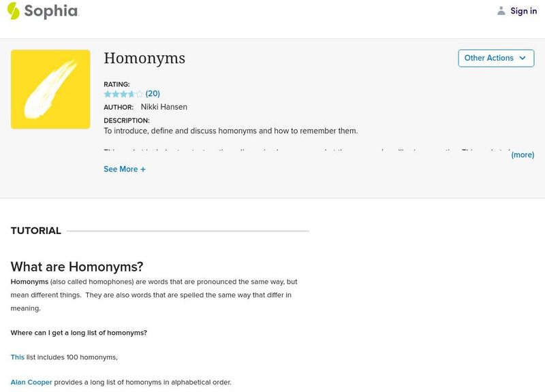Click the plus icon beside See More
The image size is (545, 392).
[143, 169]
